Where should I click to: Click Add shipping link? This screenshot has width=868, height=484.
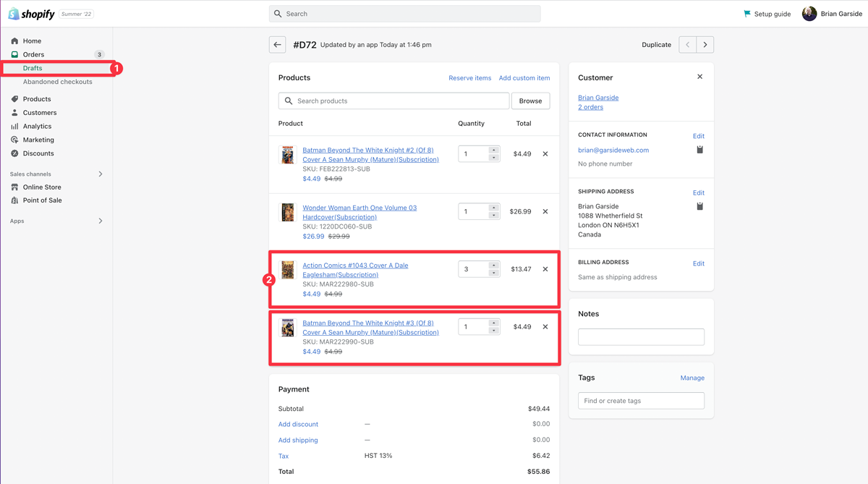click(298, 441)
